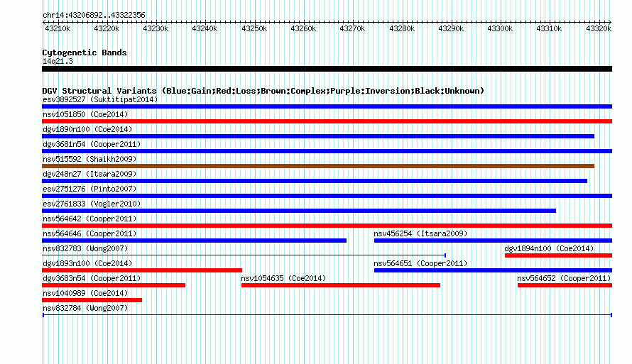Image resolution: width=632 pixels, height=364 pixels.
Task: Select the brown complex bar for nsv515592
Action: [318, 166]
